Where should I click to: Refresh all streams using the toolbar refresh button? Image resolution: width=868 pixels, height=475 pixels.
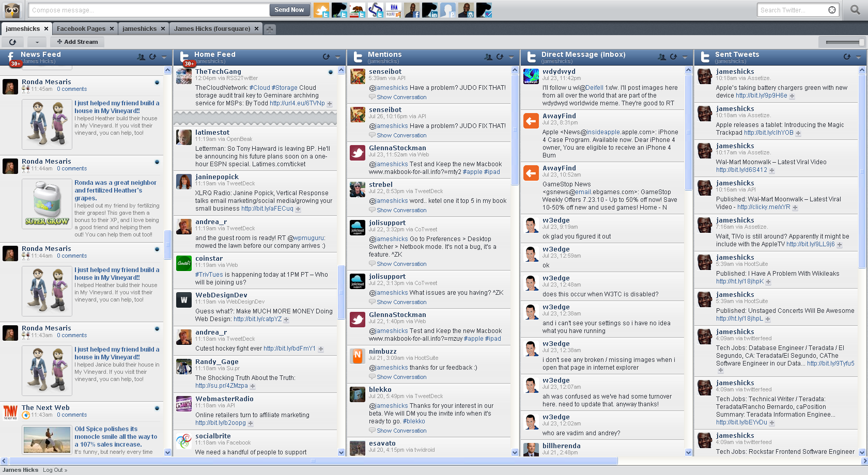pos(13,42)
